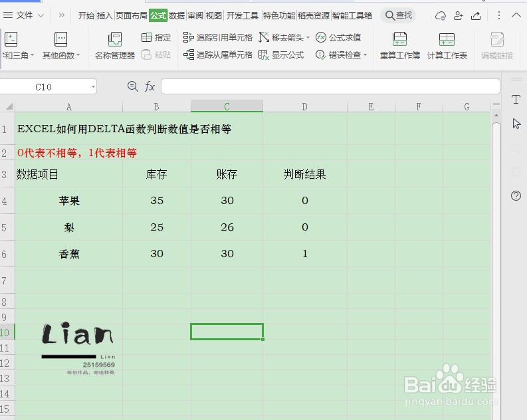The width and height of the screenshot is (527, 420).
Task: Click 编辑链接
Action: tap(497, 46)
